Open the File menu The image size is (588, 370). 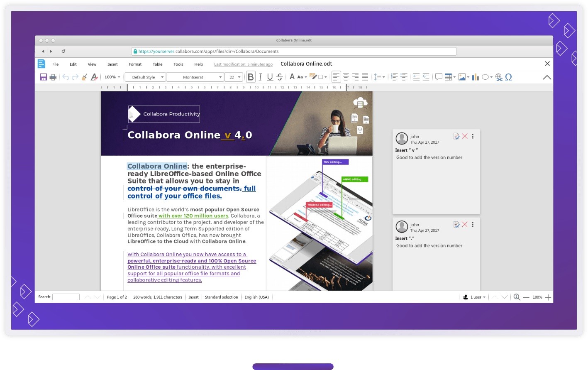tap(55, 64)
